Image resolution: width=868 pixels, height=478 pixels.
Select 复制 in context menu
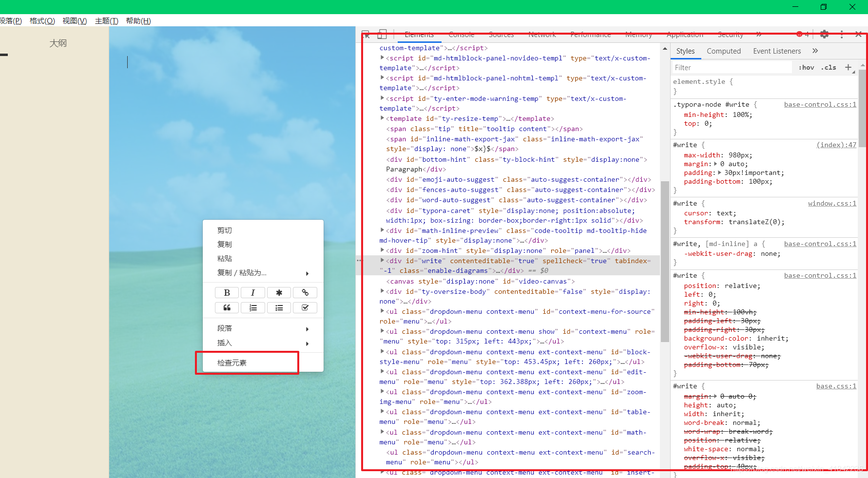coord(263,244)
